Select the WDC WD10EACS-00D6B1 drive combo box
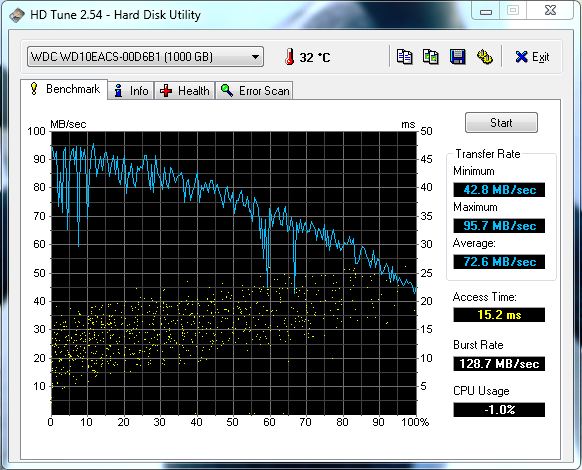 coord(145,57)
